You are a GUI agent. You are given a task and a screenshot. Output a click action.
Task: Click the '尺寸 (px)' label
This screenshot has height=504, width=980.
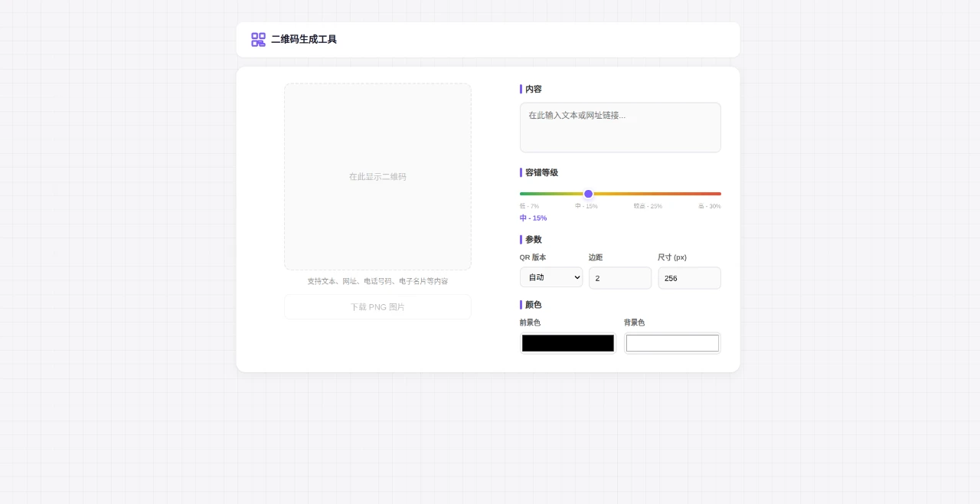[x=672, y=257]
